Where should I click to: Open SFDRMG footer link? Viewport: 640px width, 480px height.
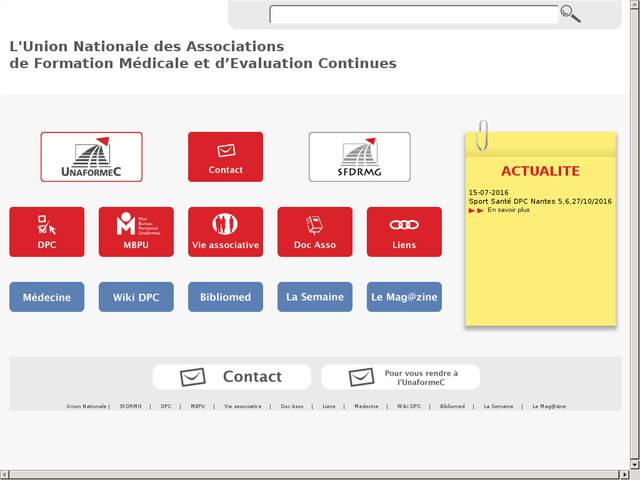click(x=131, y=406)
